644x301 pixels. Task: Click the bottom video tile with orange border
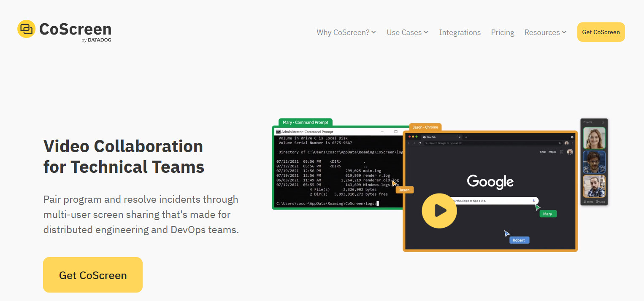point(594,186)
